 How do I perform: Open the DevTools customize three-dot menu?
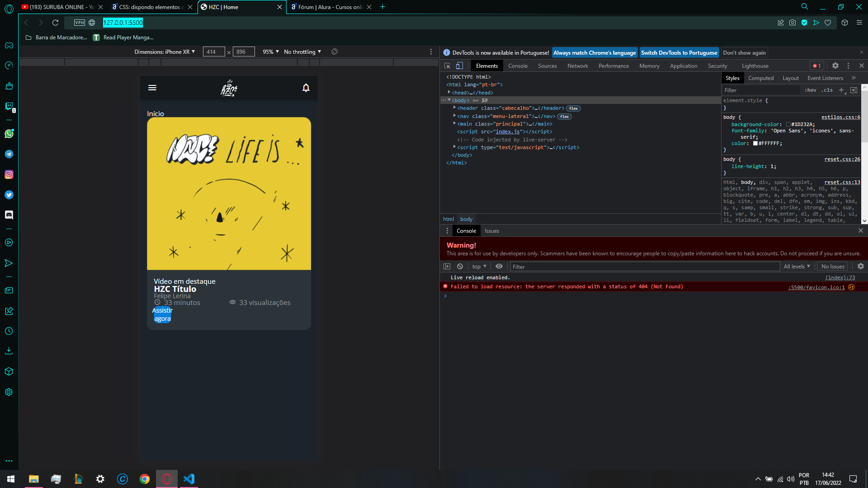click(849, 66)
